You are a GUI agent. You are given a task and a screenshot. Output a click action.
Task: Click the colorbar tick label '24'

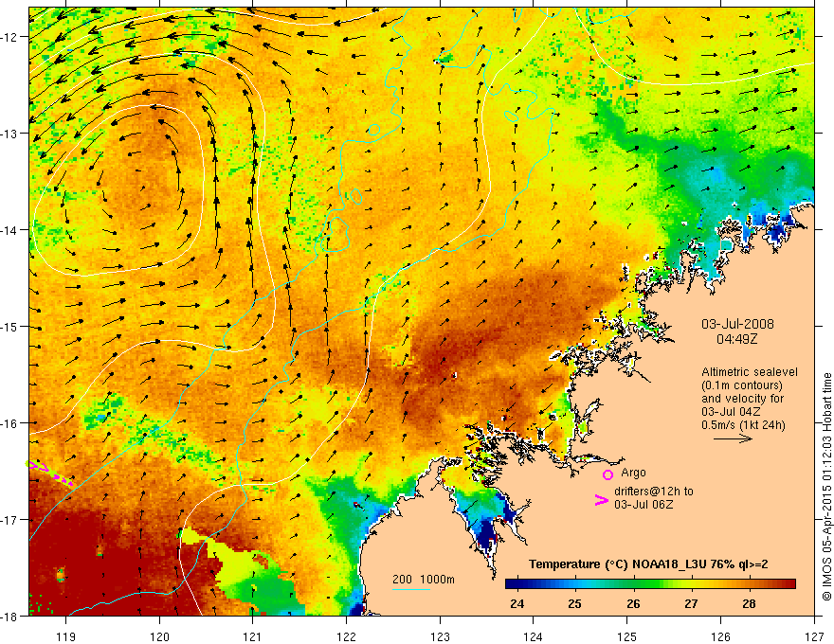[517, 603]
